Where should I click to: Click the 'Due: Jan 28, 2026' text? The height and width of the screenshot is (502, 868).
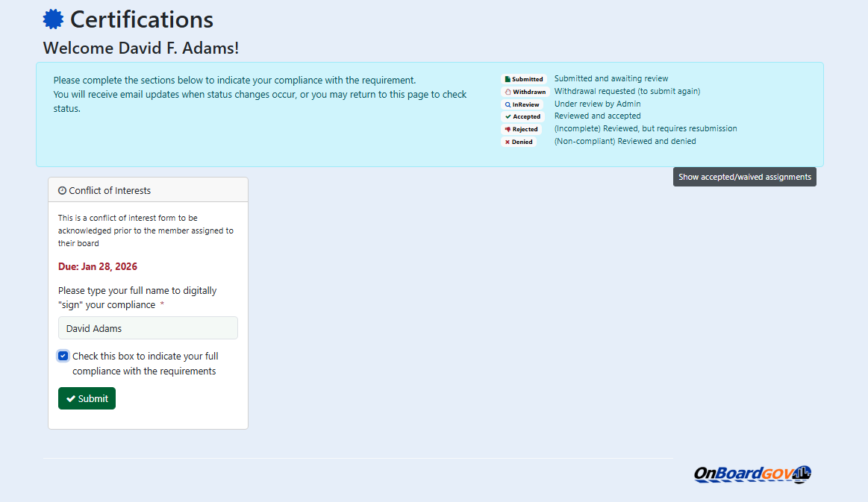click(x=98, y=267)
